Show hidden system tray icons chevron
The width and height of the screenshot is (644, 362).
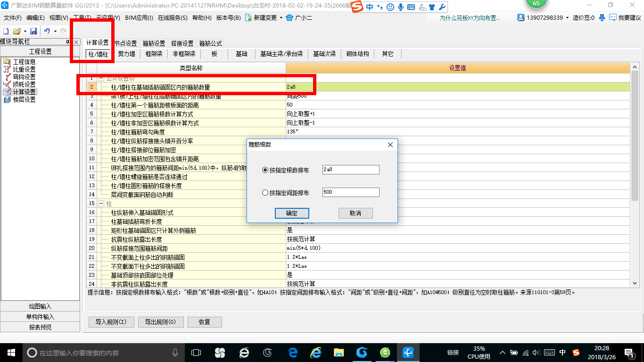503,352
